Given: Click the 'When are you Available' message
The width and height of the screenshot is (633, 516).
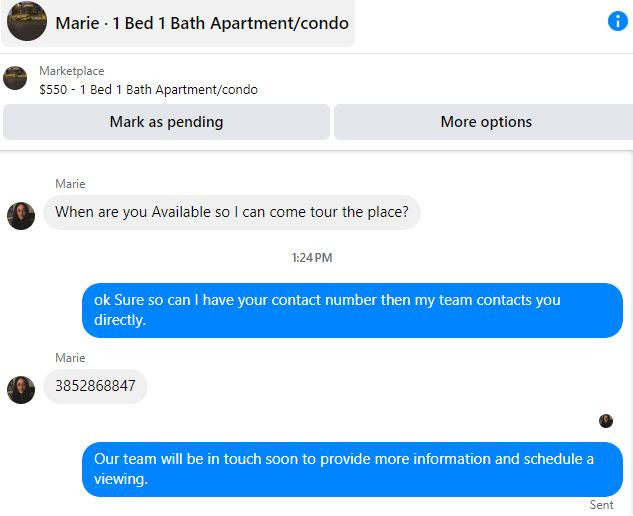Looking at the screenshot, I should pyautogui.click(x=232, y=212).
